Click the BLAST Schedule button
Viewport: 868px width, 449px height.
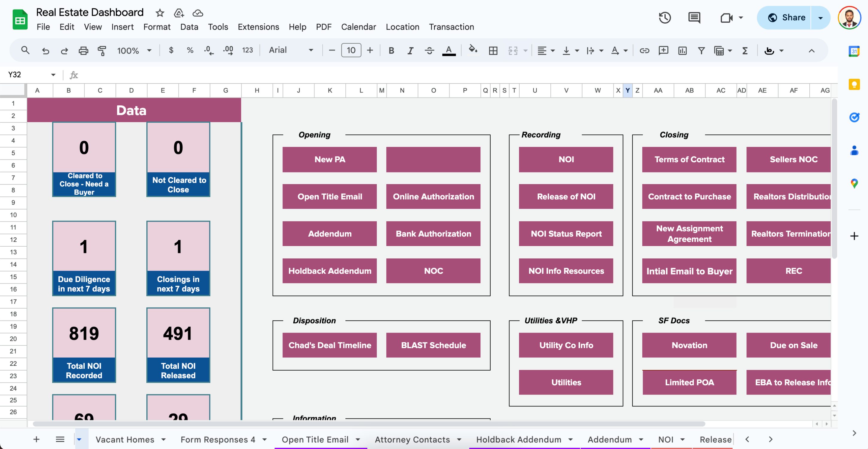[433, 345]
